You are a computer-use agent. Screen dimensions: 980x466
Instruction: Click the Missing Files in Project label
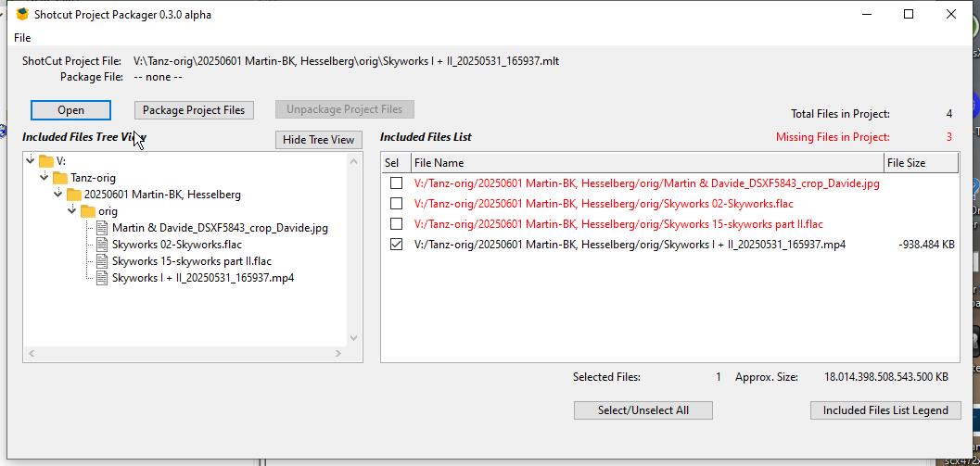tap(833, 137)
